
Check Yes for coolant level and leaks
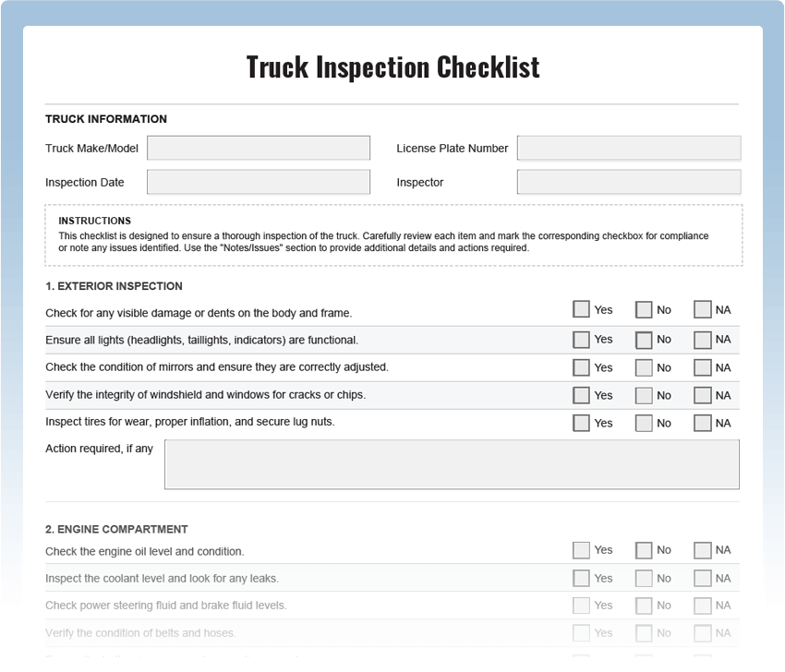tap(581, 579)
